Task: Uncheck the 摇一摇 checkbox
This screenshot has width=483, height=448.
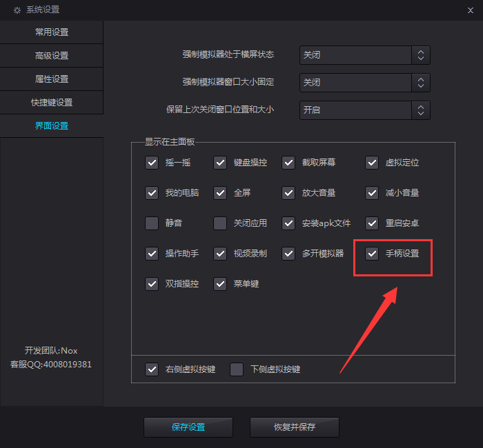Action: [152, 163]
